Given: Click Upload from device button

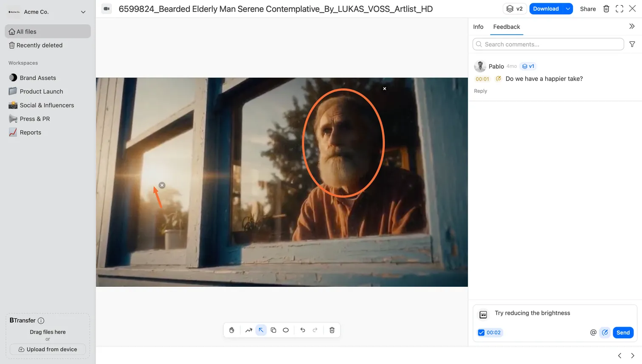Looking at the screenshot, I should (x=48, y=350).
